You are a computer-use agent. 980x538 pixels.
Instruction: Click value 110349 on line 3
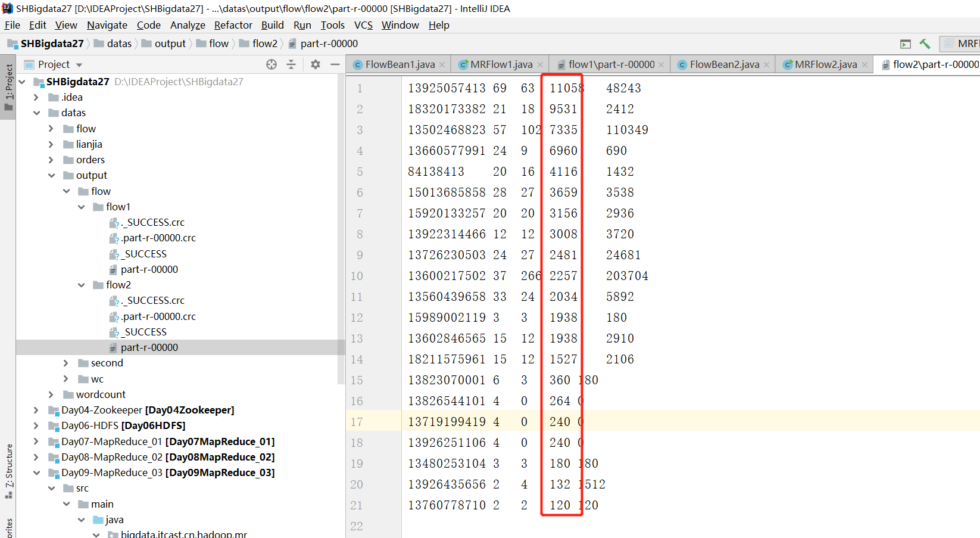click(x=627, y=130)
